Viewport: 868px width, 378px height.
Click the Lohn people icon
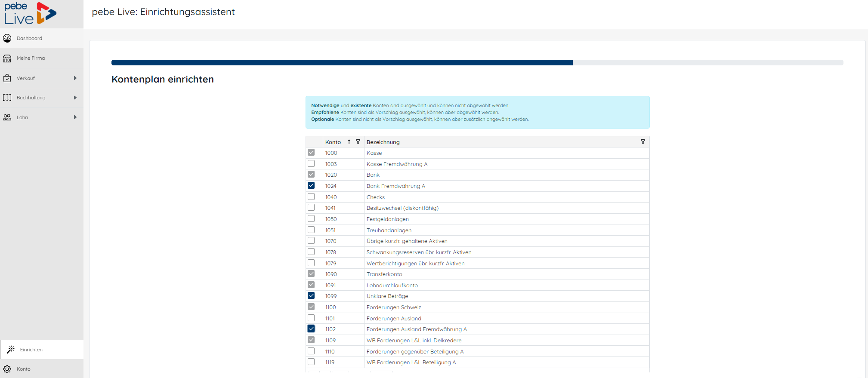[x=7, y=117]
